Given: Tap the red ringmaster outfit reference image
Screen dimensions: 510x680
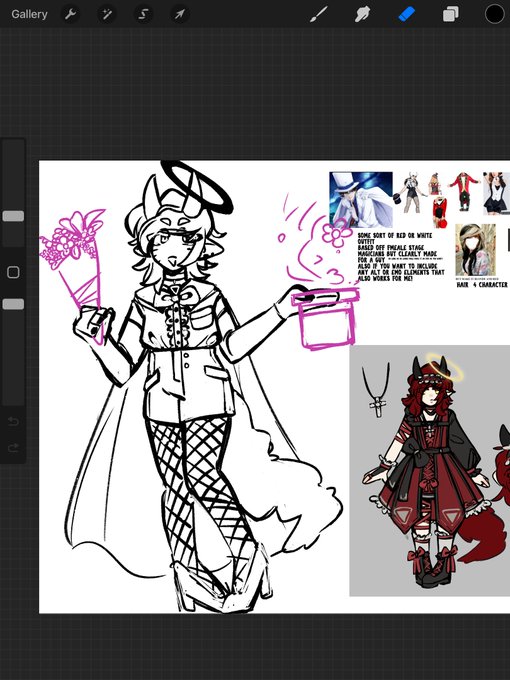Looking at the screenshot, I should 464,190.
